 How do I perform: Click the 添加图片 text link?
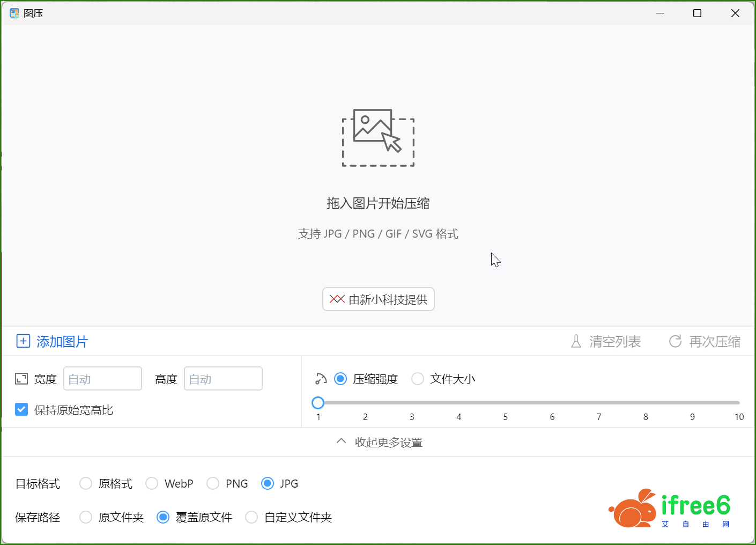tap(62, 342)
